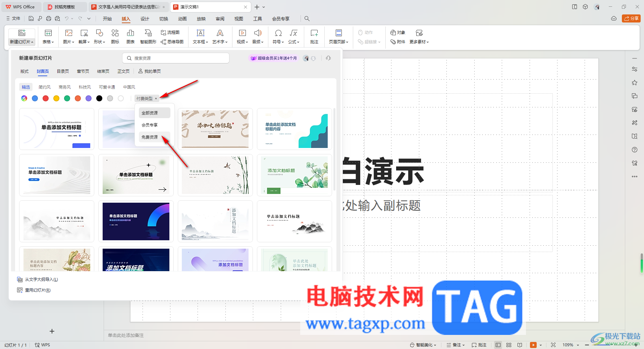Viewport: 644px width, 349px height.
Task: Open the help icon in right sidebar
Action: [634, 150]
